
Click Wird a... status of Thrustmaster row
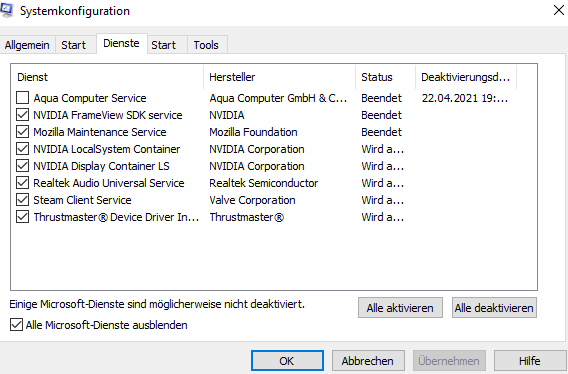(x=383, y=217)
